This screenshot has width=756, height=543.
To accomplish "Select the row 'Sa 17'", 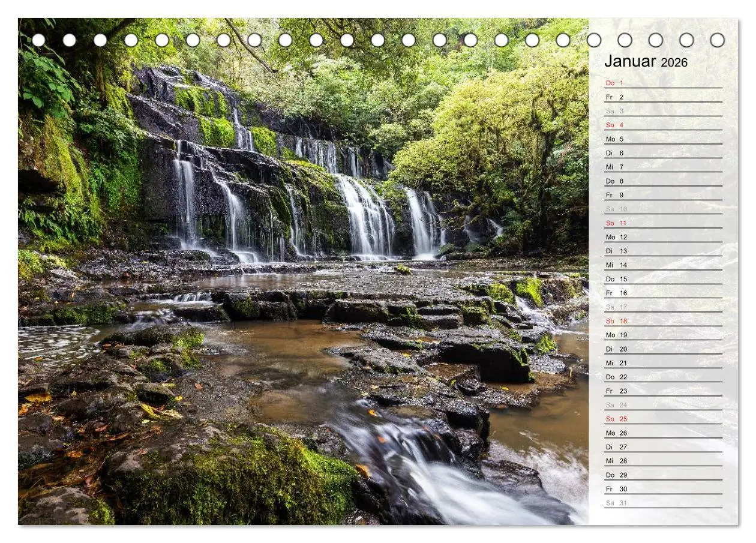I will (x=663, y=307).
